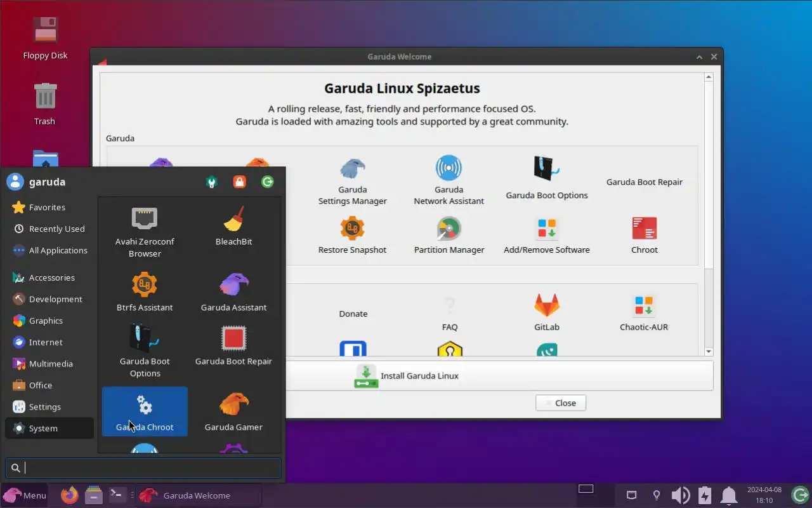Open Add/Remove Software in Welcome window
This screenshot has width=812, height=508.
click(x=546, y=235)
